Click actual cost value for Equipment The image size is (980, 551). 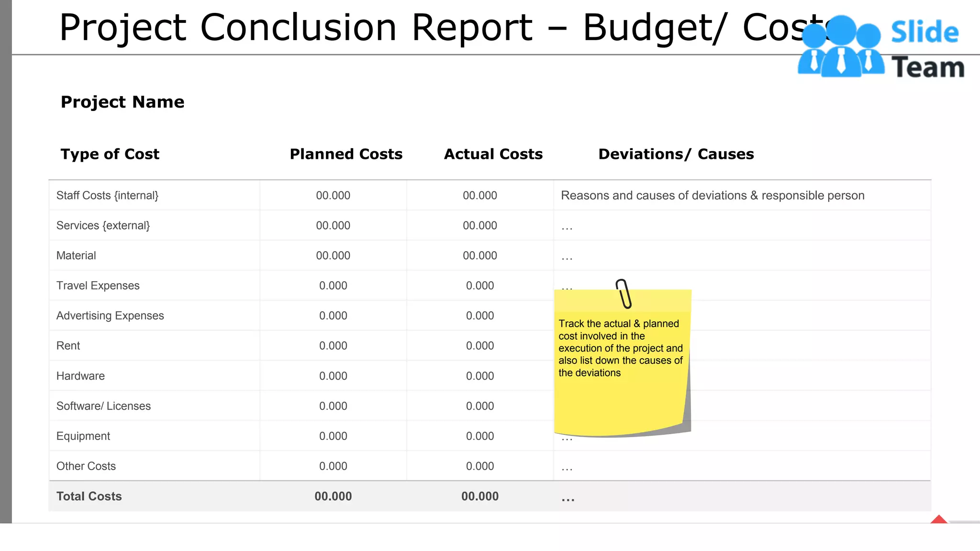pyautogui.click(x=480, y=436)
